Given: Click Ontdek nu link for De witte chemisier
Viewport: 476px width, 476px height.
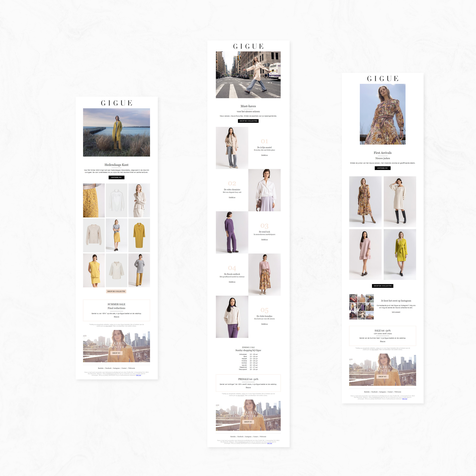Looking at the screenshot, I should click(x=232, y=197).
